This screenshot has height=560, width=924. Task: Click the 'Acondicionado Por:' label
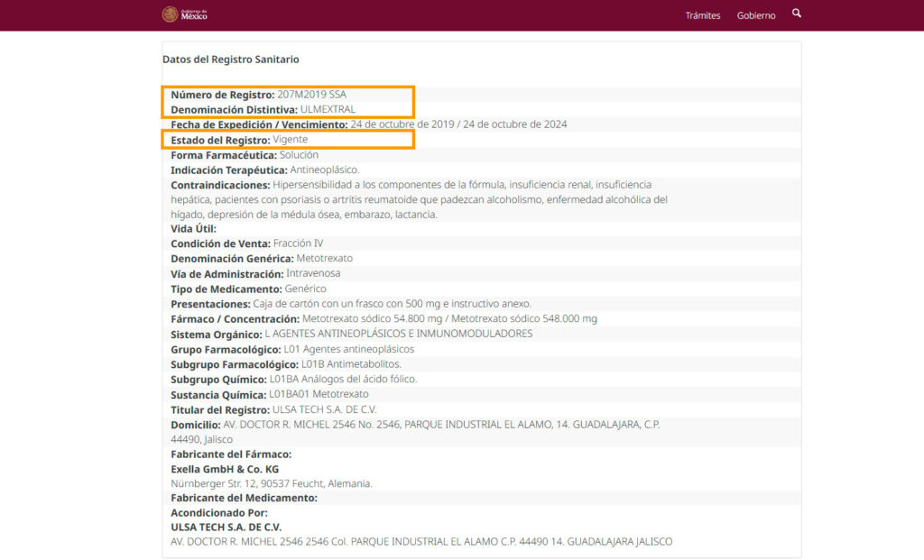[x=219, y=512]
